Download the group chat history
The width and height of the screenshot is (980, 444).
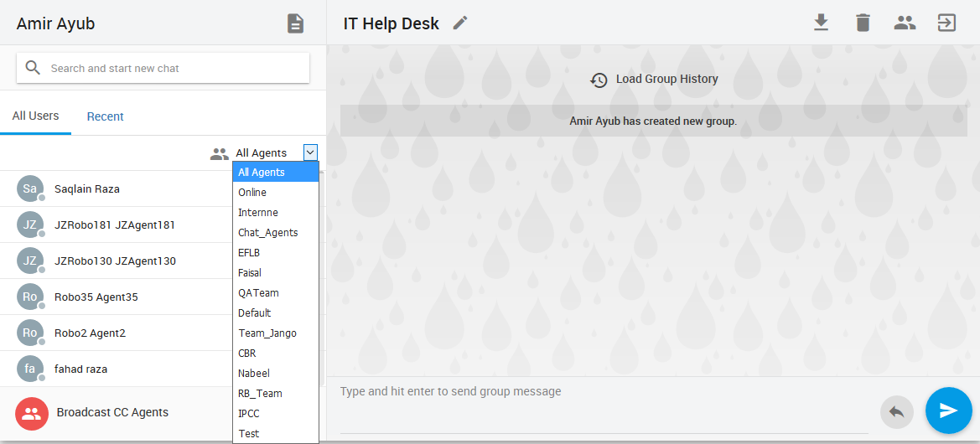click(x=821, y=23)
